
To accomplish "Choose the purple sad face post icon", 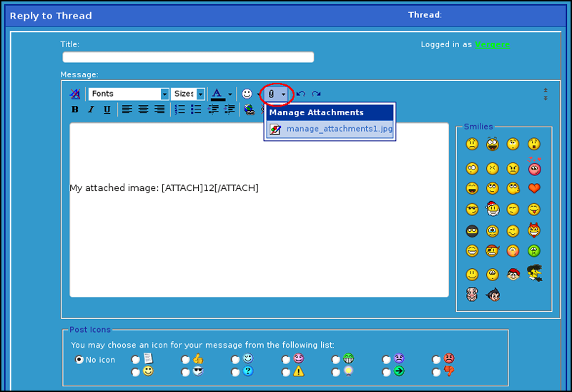I will click(386, 360).
